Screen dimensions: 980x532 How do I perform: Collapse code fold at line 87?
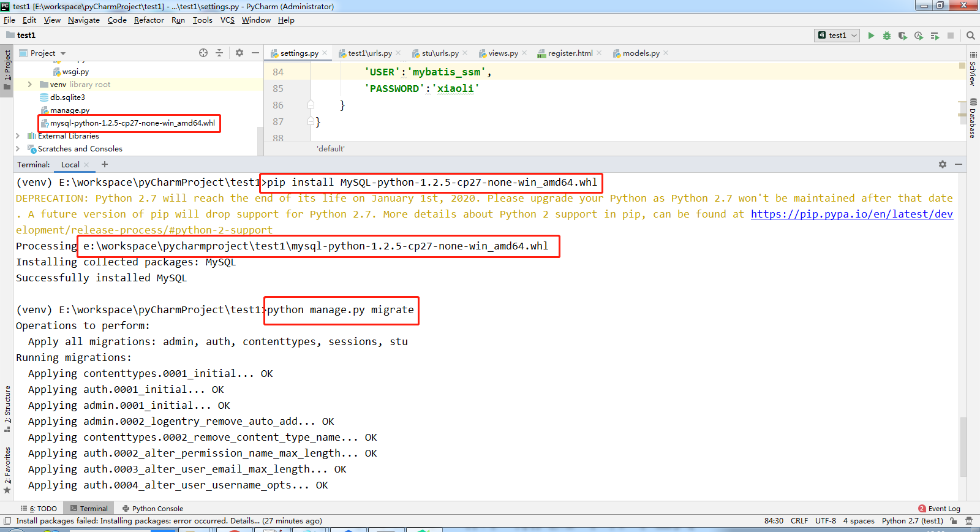coord(311,121)
